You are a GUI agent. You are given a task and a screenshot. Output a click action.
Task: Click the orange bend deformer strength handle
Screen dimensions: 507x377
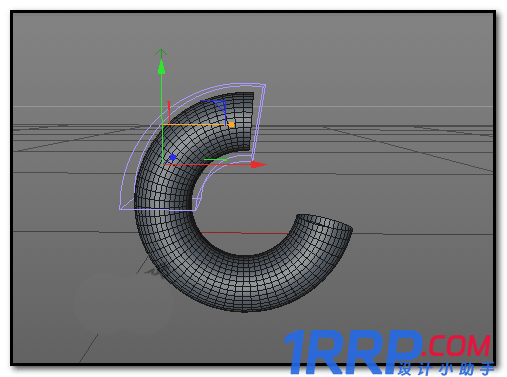coord(231,125)
